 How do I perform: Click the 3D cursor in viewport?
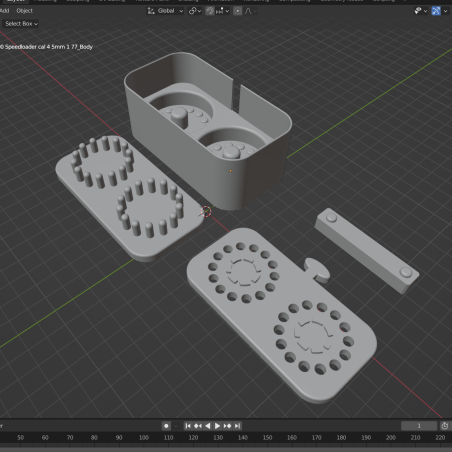[x=206, y=211]
